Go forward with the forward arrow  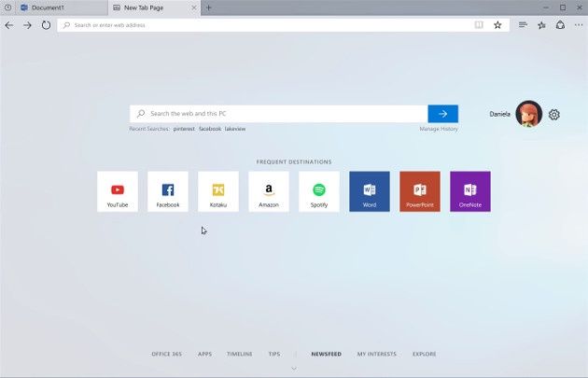click(x=27, y=25)
